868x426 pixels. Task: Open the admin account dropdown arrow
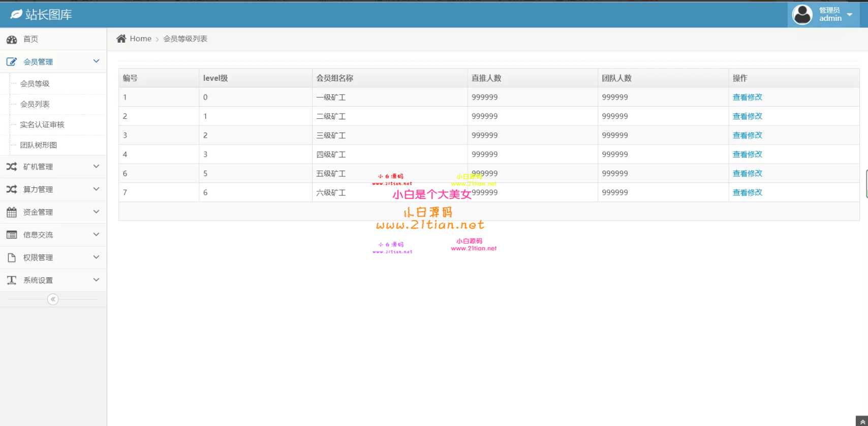850,15
